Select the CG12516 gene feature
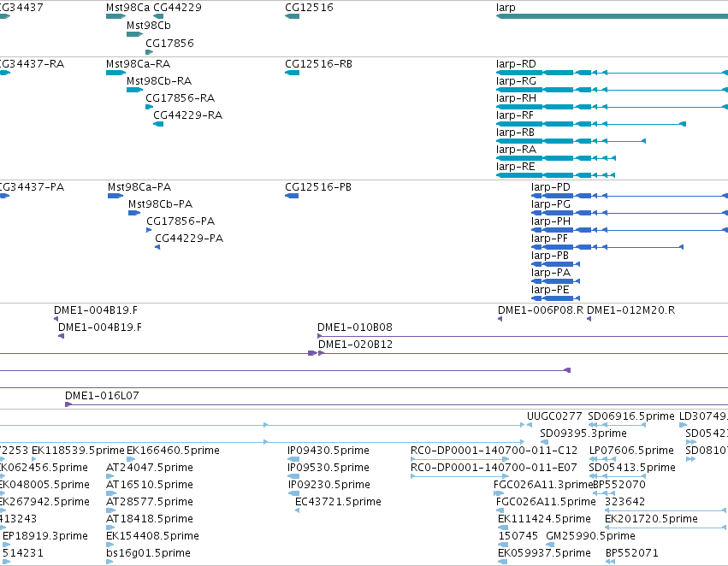728x566 pixels. click(x=292, y=16)
